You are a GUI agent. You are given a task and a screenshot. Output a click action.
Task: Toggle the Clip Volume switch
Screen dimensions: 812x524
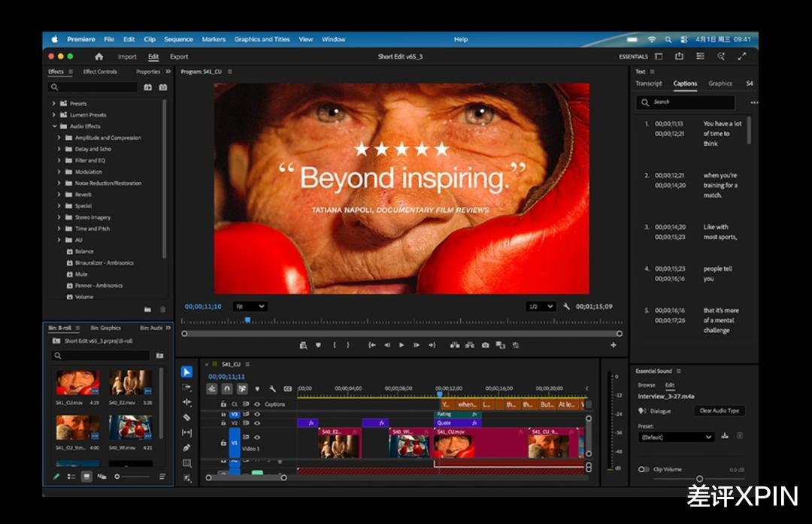point(644,469)
